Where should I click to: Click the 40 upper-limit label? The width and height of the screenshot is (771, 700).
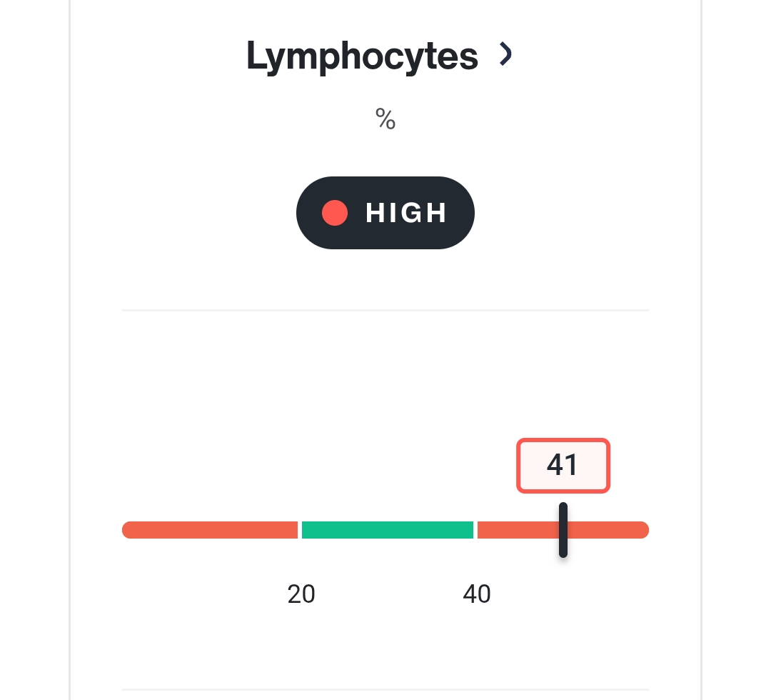(x=476, y=594)
